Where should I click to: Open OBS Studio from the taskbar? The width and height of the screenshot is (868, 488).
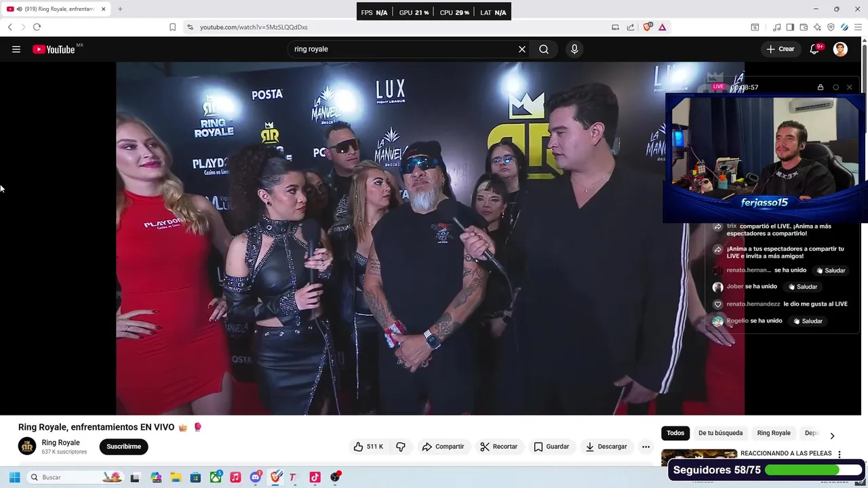point(335,477)
